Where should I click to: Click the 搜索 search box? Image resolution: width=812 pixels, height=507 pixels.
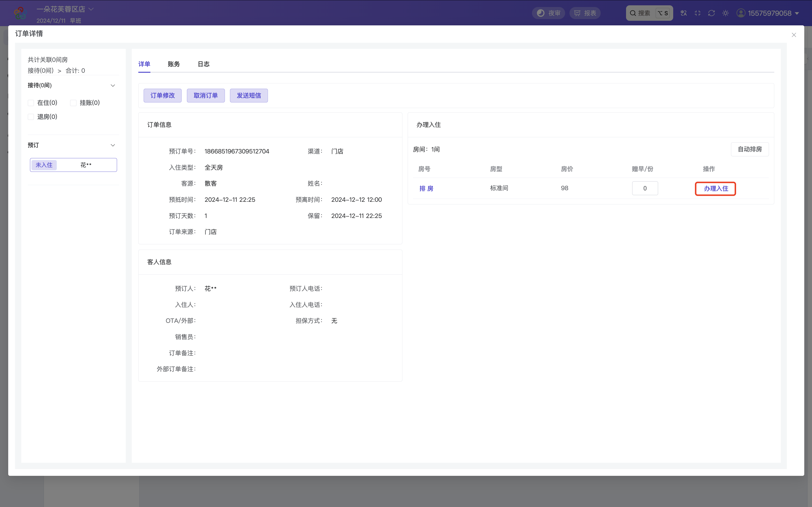[649, 13]
